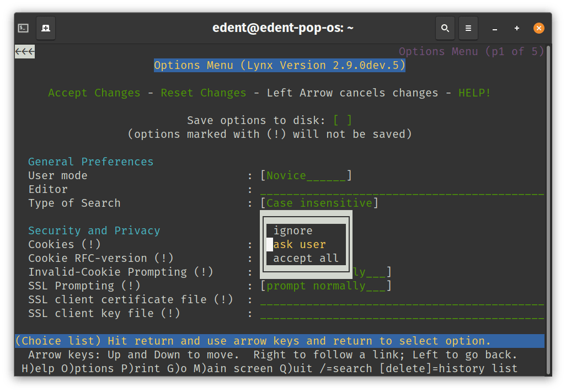The width and height of the screenshot is (566, 392).
Task: Open the terminal search tool
Action: point(445,28)
